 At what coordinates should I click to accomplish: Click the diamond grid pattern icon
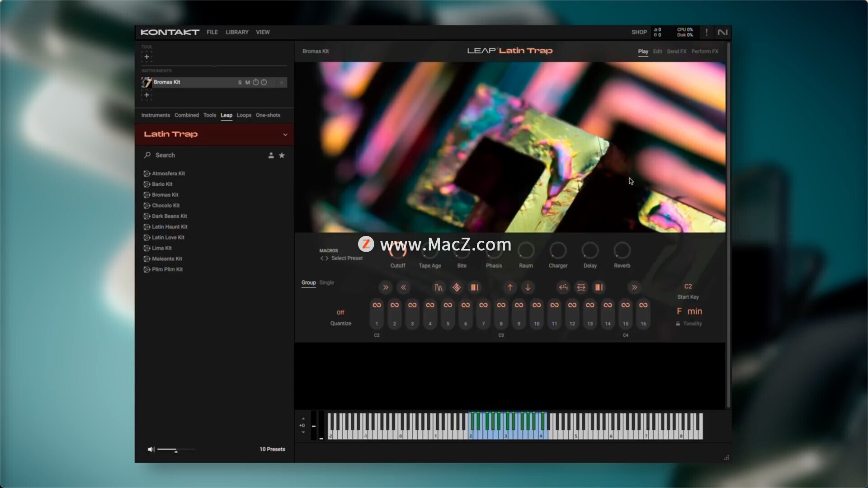coord(457,287)
